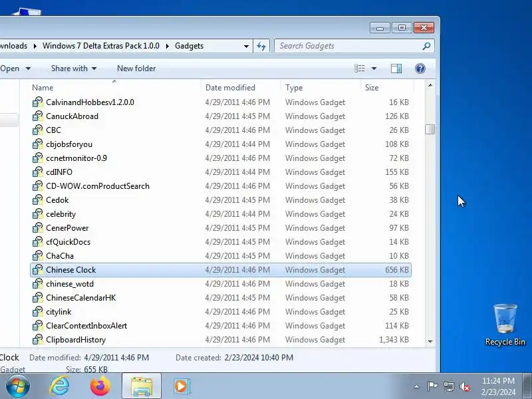Screen dimensions: 532x399
Task: Click the vertical scrollbar thumb
Action: click(430, 129)
